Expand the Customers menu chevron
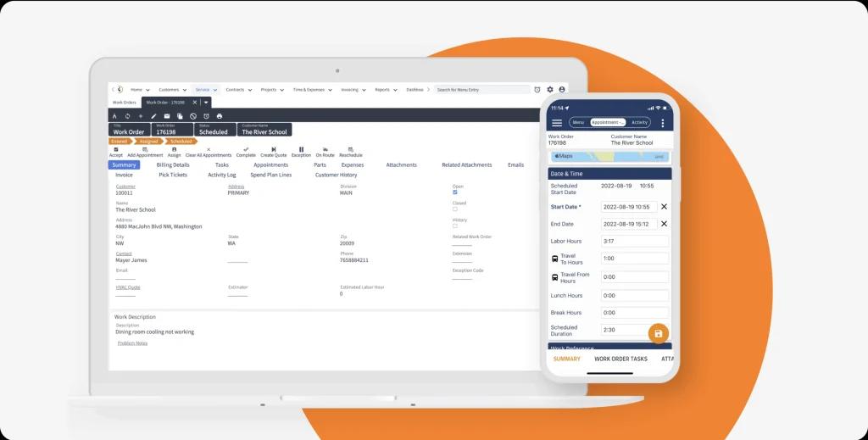868x440 pixels. tap(184, 90)
